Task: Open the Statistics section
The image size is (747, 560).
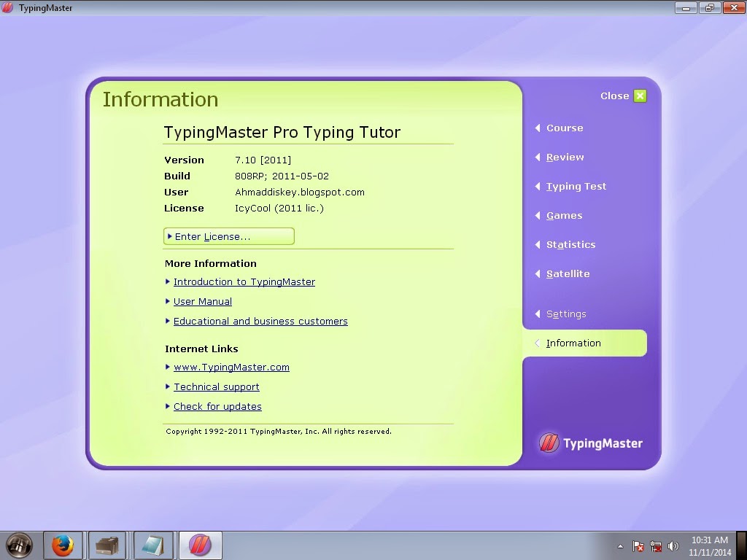Action: coord(570,244)
